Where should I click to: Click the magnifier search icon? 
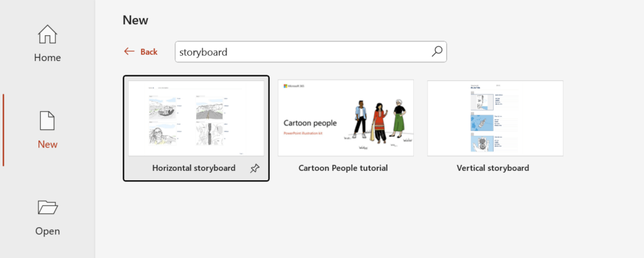(437, 51)
